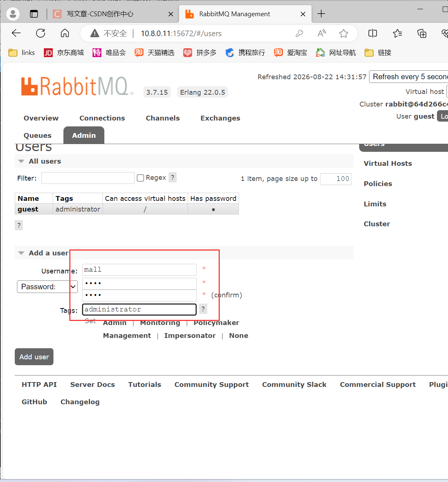Select the Admin tab
Screen dimensions: 448x482
[84, 135]
